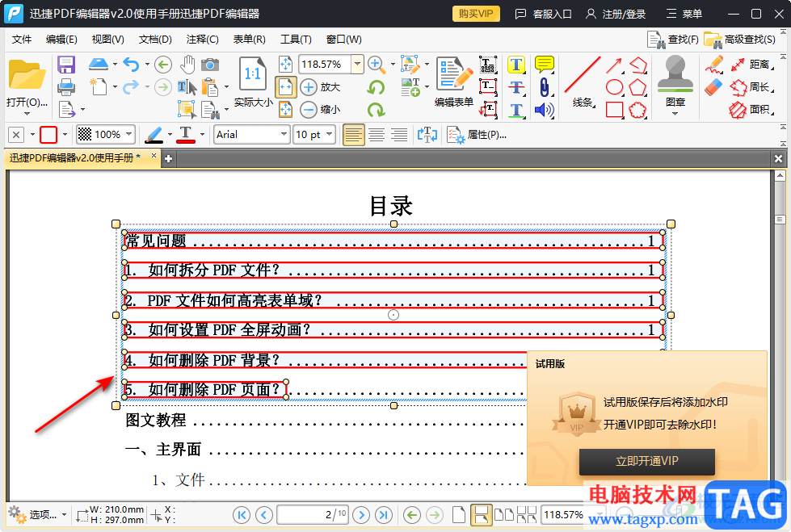This screenshot has width=791, height=532.
Task: Select the Oval shape tool
Action: coord(614,86)
